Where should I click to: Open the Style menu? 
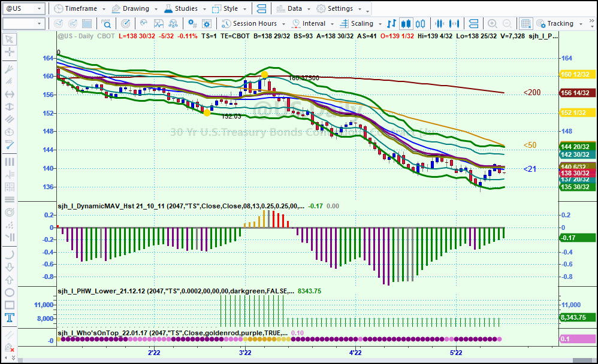225,8
